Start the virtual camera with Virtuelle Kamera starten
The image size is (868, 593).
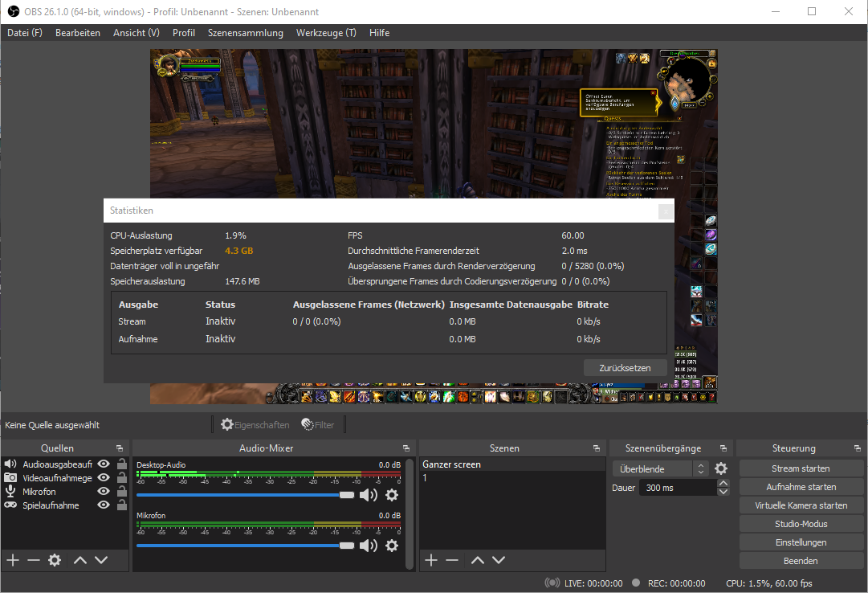801,505
